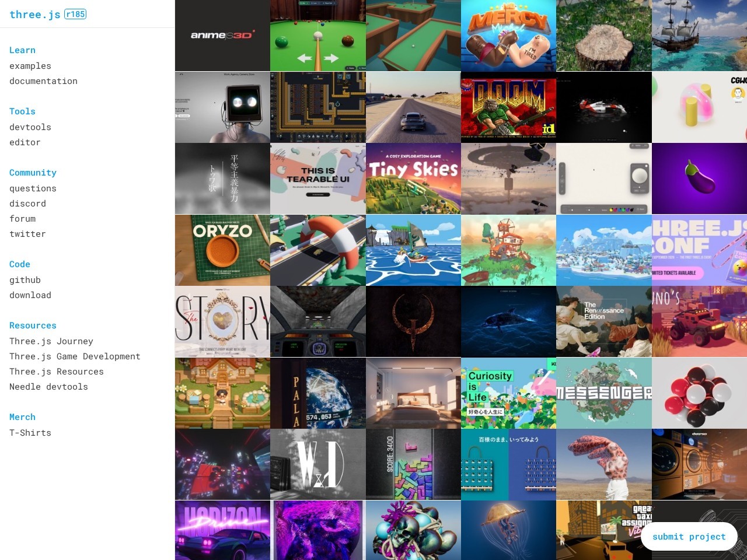
Task: Open the github code link
Action: [25, 280]
